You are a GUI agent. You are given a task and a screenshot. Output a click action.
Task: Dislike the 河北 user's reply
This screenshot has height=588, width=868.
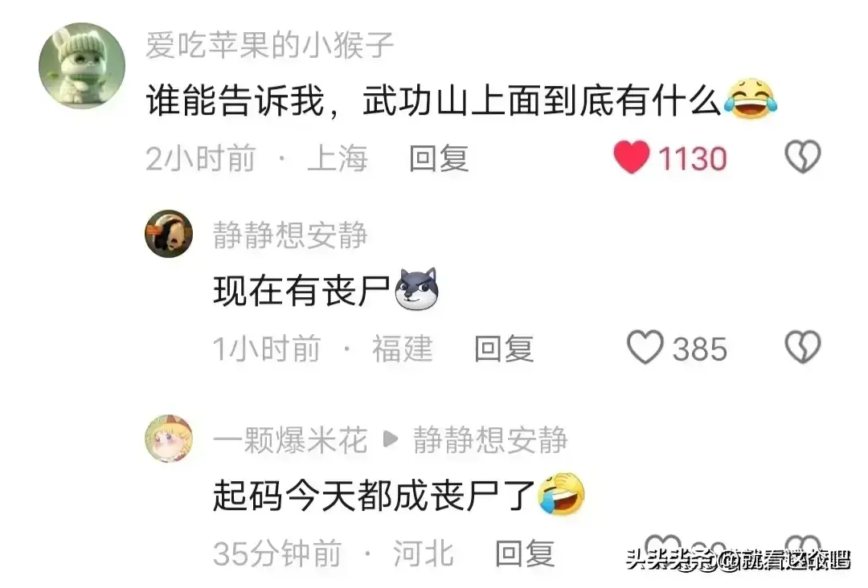[x=803, y=548]
